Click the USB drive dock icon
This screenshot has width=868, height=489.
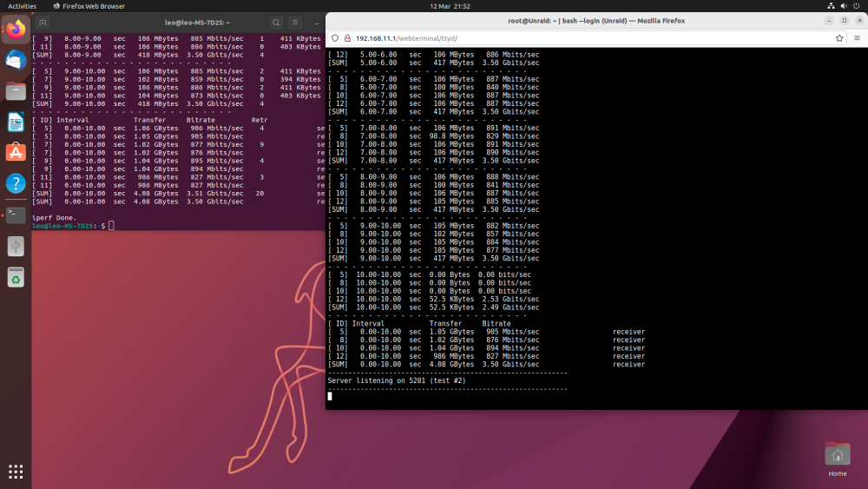(16, 247)
